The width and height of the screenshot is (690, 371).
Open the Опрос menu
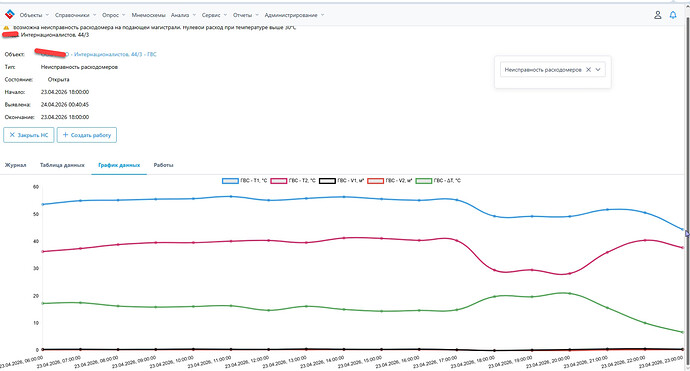[114, 15]
